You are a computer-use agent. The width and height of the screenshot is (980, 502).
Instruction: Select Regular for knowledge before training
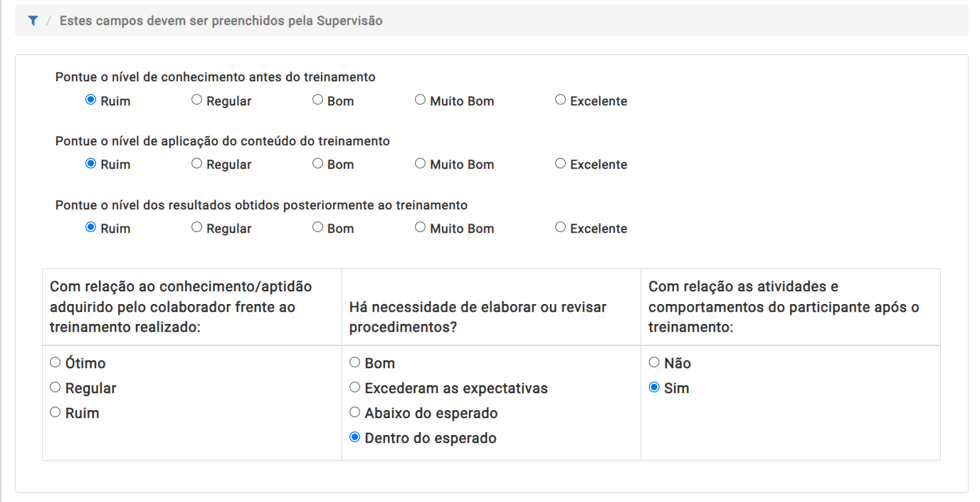[x=197, y=100]
